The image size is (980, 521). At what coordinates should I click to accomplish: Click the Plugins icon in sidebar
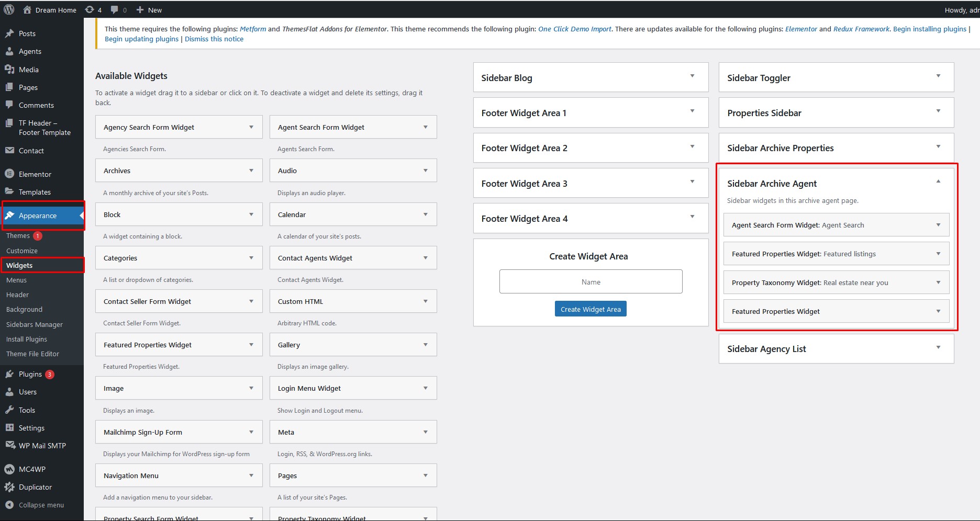[x=9, y=374]
